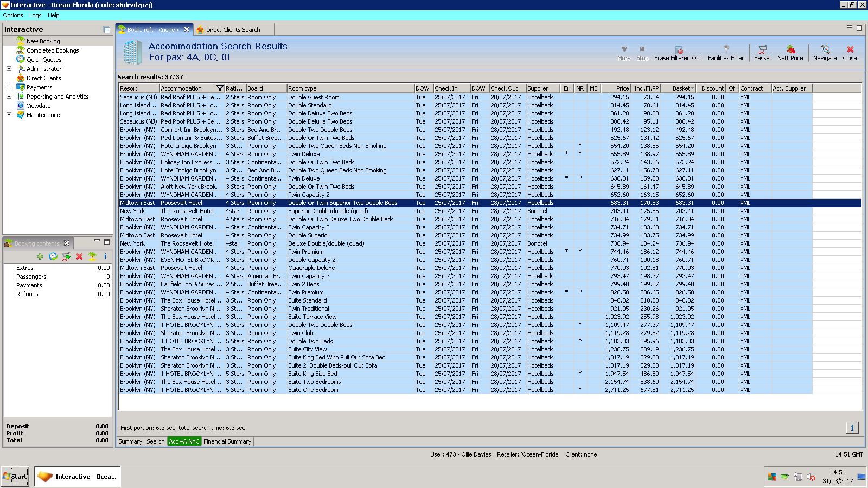Click the Windows Start button
This screenshot has width=868, height=488.
tap(15, 477)
